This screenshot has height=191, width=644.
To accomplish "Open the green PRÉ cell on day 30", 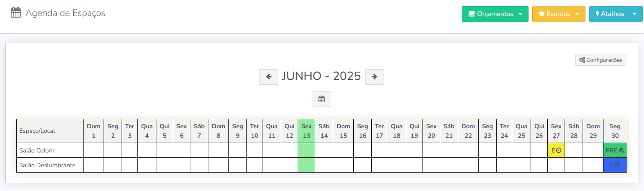I will [615, 150].
